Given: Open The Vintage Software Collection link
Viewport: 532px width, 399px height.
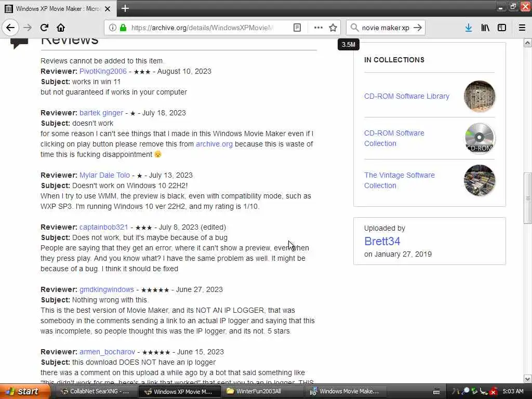Looking at the screenshot, I should 400,180.
